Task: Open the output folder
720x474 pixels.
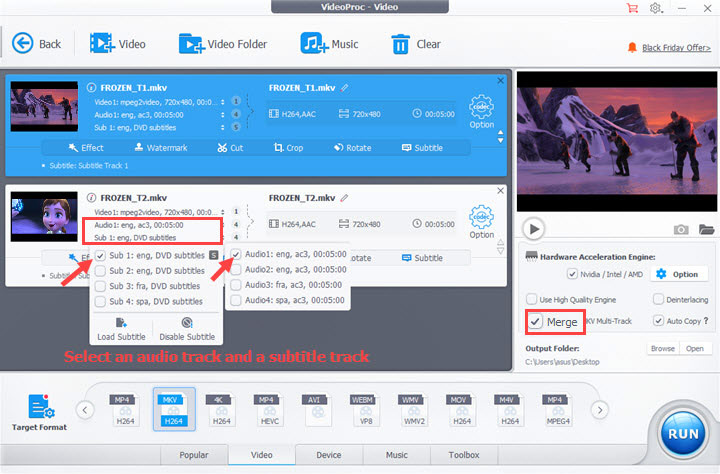Action: pos(695,349)
